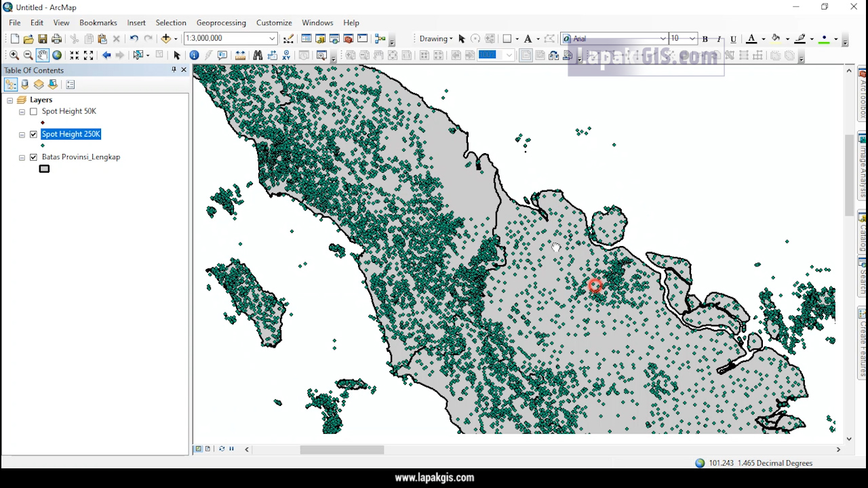Enable the Spot Height 50K layer

coord(33,111)
